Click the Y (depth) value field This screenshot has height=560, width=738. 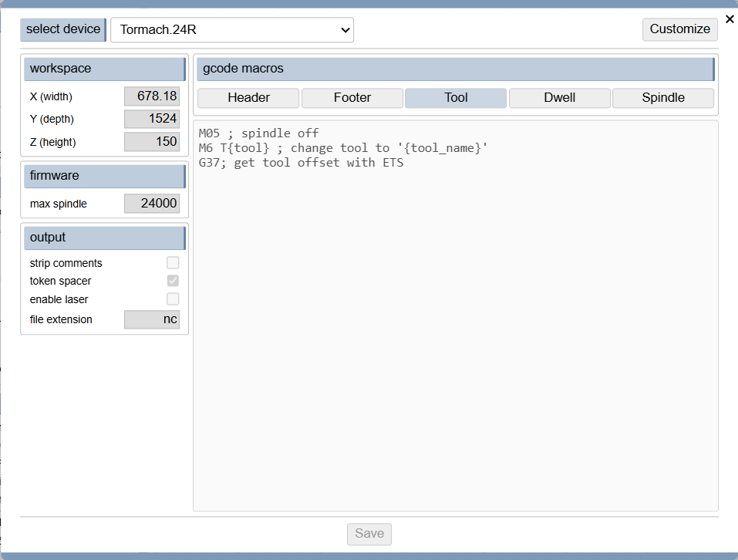click(152, 119)
